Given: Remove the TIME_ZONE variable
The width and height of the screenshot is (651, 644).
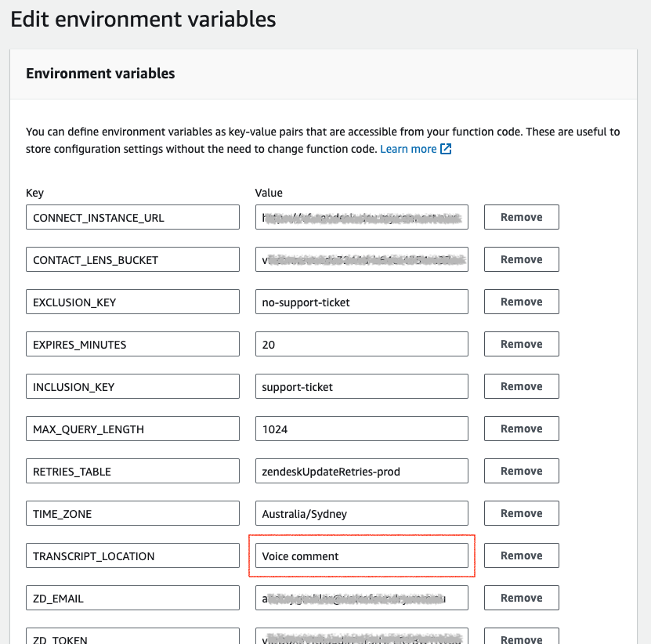Looking at the screenshot, I should coord(521,513).
